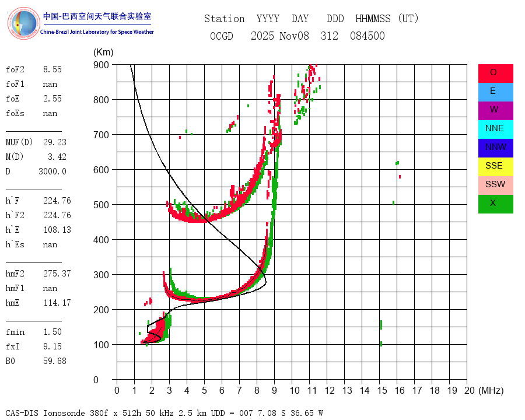The height and width of the screenshot is (420, 525).
Task: Click the day-of-year 312
Action: point(330,36)
